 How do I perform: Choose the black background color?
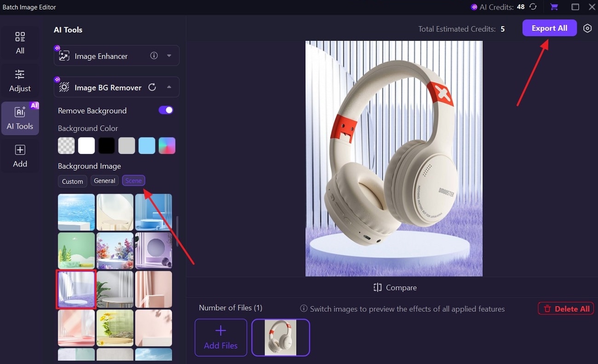tap(106, 146)
